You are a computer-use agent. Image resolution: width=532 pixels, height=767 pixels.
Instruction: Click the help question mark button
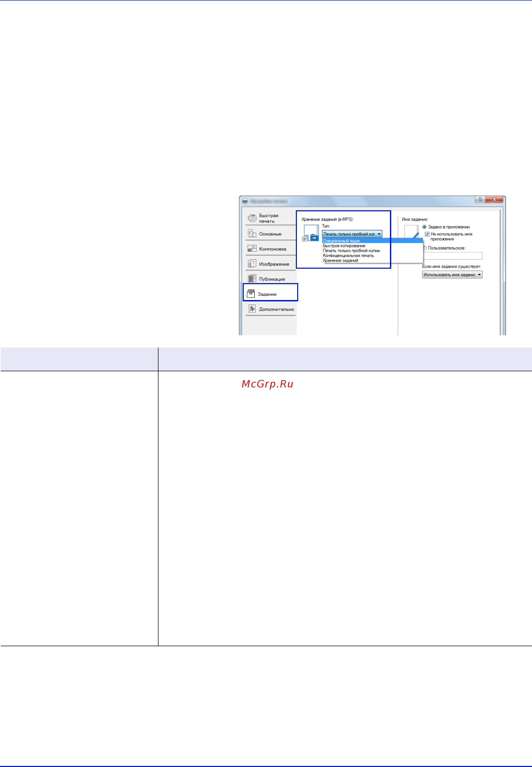click(x=480, y=200)
